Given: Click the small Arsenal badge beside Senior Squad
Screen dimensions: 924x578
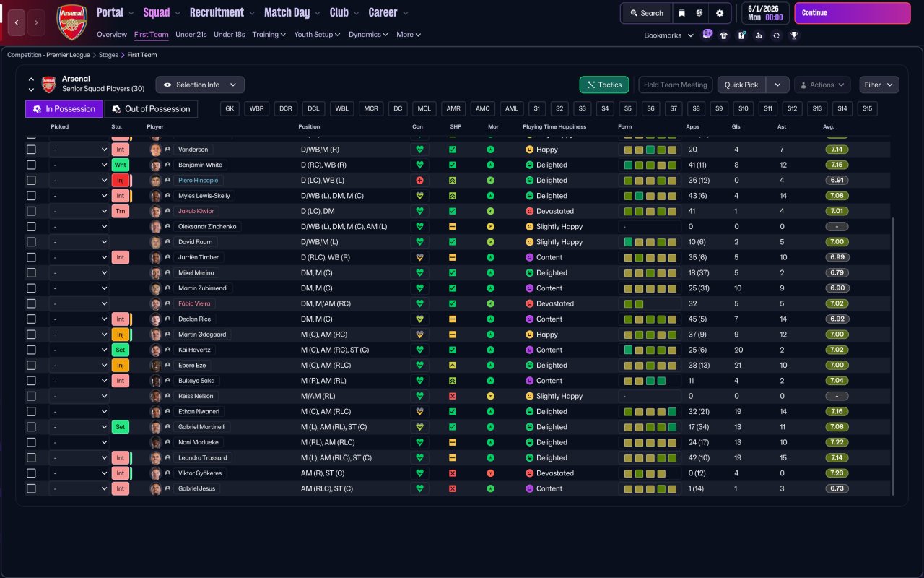Looking at the screenshot, I should tap(48, 84).
